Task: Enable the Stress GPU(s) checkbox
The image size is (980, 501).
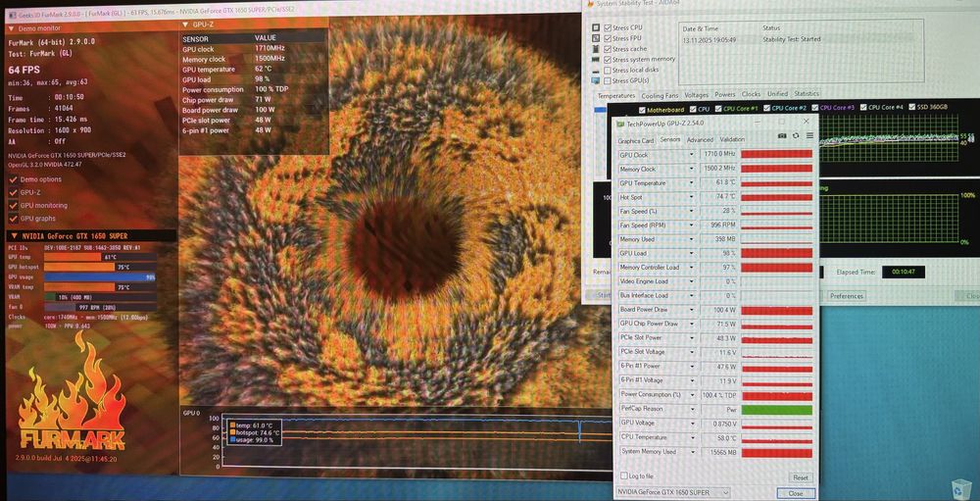Action: pyautogui.click(x=608, y=80)
